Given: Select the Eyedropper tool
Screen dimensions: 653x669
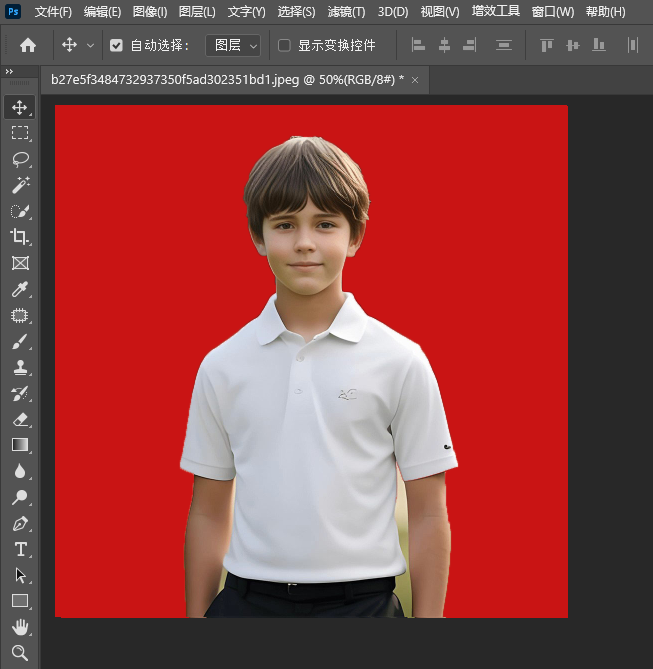Looking at the screenshot, I should 20,289.
